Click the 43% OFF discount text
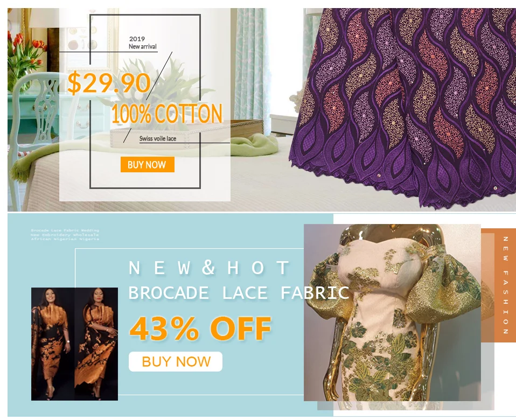Image resolution: width=516 pixels, height=420 pixels. point(200,328)
